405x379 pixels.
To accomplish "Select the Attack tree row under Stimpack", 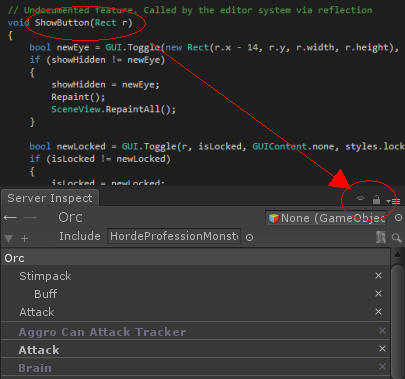I will pos(196,312).
